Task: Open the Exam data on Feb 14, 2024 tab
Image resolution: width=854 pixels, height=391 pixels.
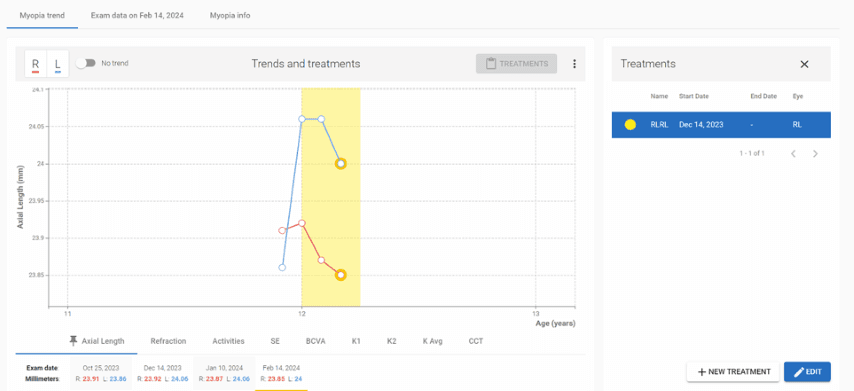Action: (137, 15)
